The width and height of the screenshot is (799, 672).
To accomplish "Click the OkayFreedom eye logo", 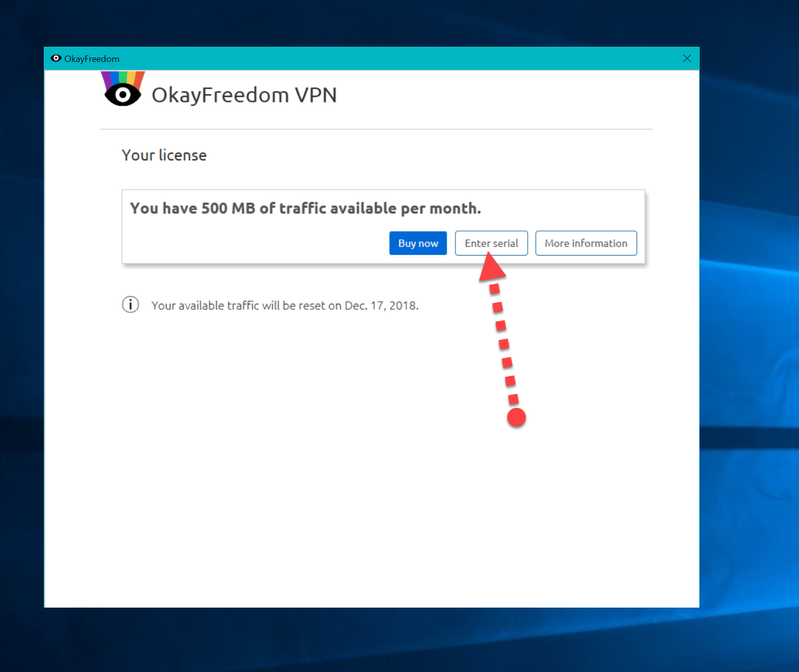I will pyautogui.click(x=123, y=89).
